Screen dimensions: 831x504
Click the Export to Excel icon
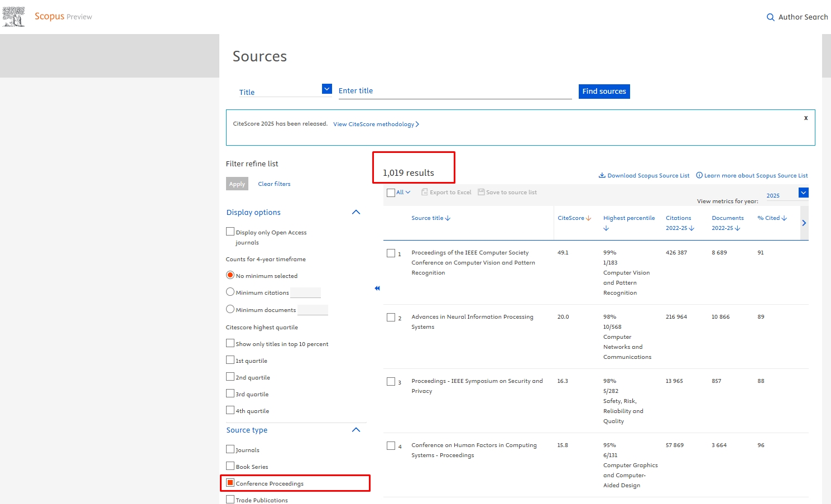pos(425,192)
